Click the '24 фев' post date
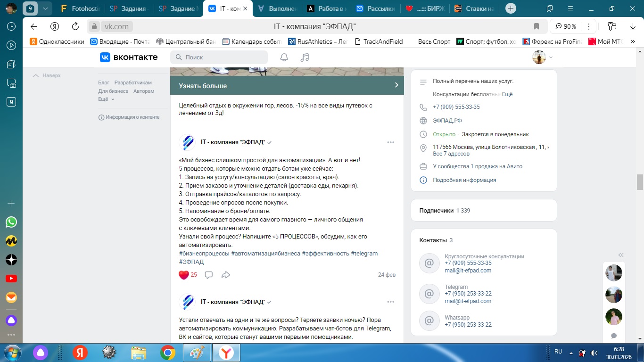Screen dimensions: 644x362 coord(387,275)
